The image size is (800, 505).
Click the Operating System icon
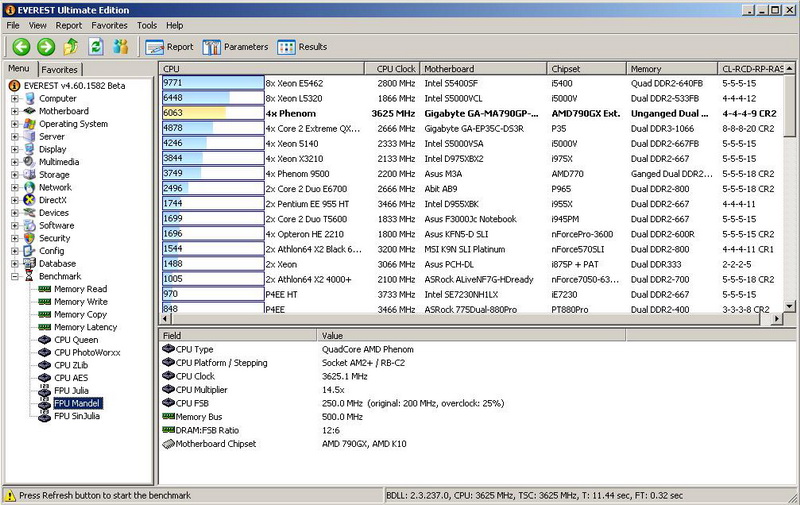(x=30, y=123)
